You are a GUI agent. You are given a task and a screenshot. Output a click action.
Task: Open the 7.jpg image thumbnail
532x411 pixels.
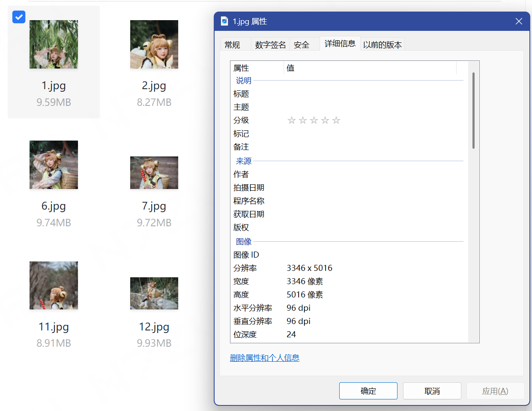pos(154,173)
